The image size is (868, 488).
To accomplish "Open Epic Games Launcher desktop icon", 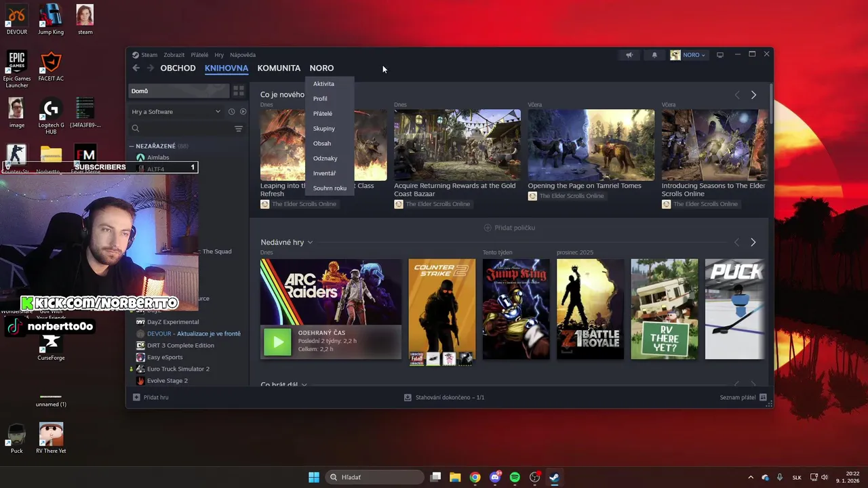I will point(17,70).
